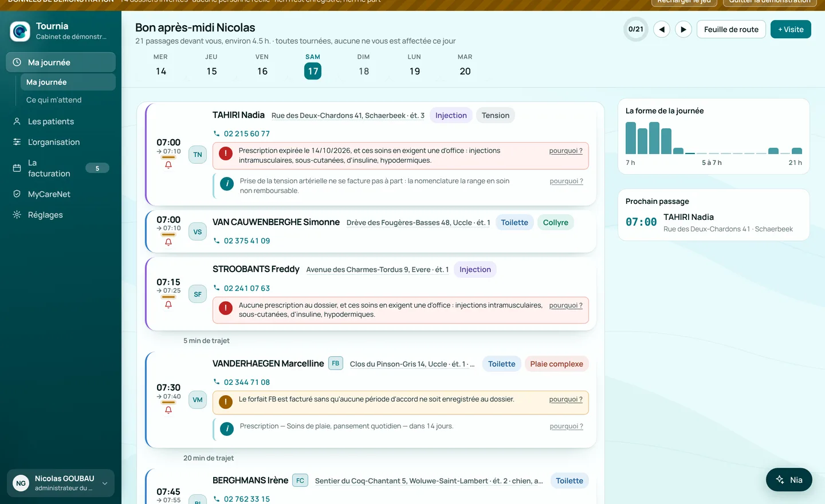Click the bell for VANDERHAEGEN Marcelline's 07:30 visit

coord(168,410)
